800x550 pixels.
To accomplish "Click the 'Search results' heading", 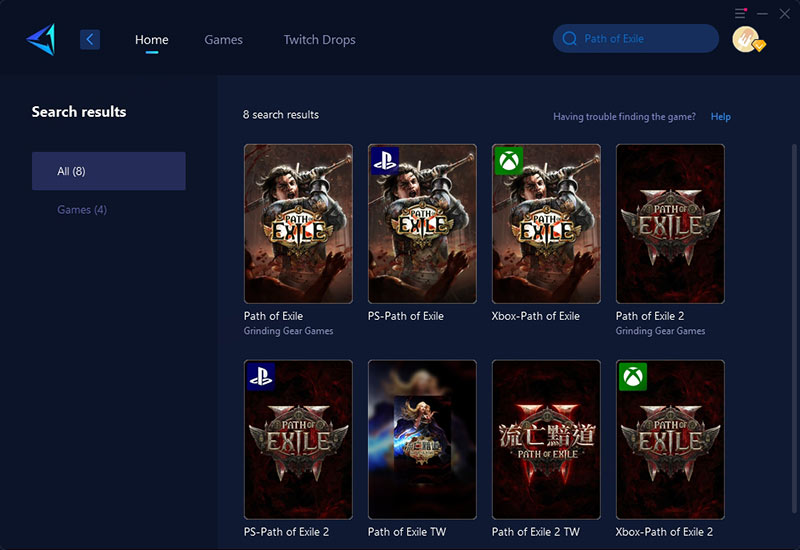I will [x=79, y=112].
